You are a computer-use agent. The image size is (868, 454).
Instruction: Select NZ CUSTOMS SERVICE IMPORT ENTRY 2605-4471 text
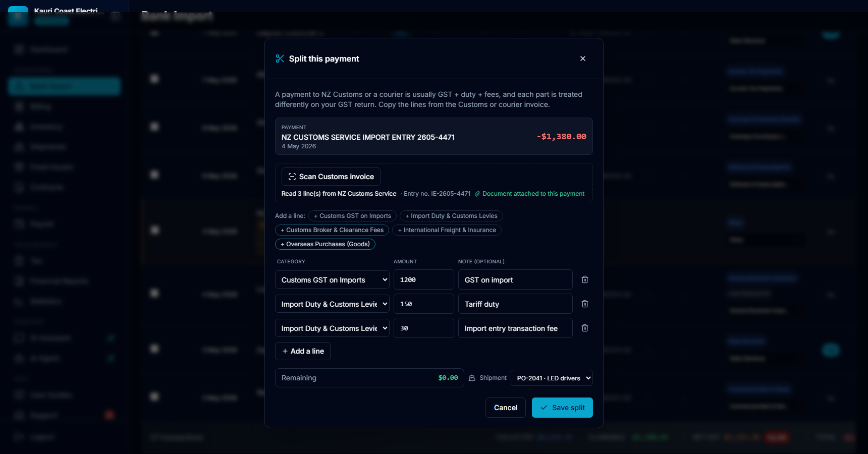point(368,137)
